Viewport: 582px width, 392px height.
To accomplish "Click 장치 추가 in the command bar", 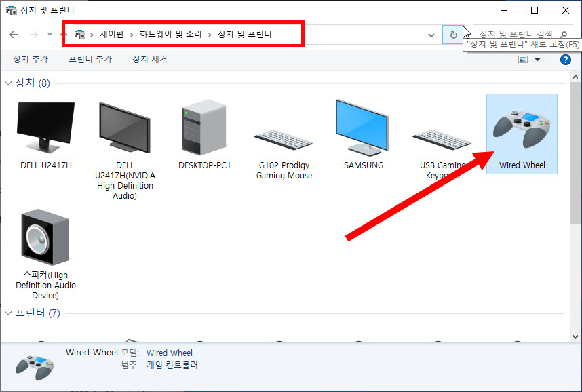I will coord(31,60).
